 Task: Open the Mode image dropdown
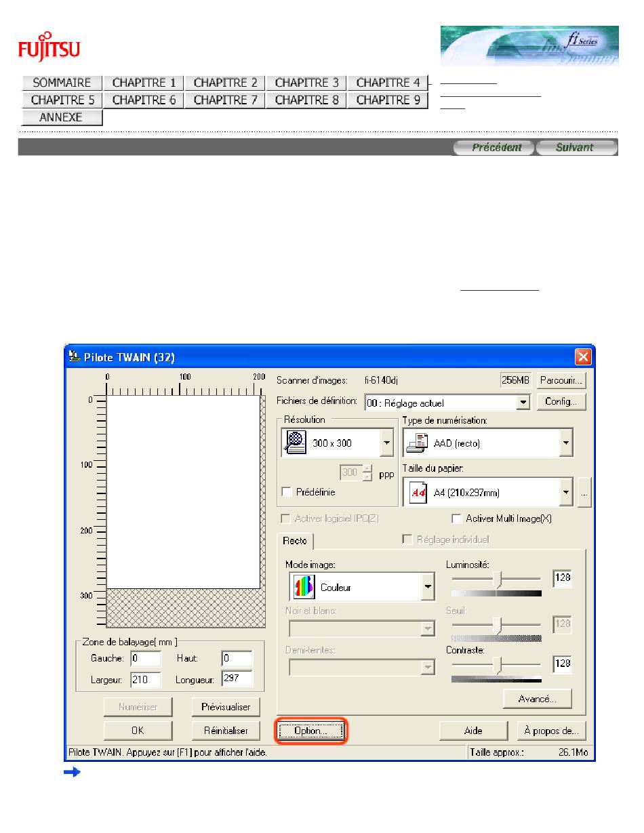pos(428,587)
